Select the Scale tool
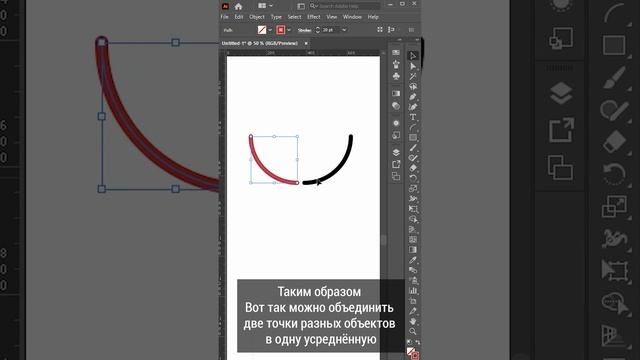Screen dimensions: 640x360 413,189
